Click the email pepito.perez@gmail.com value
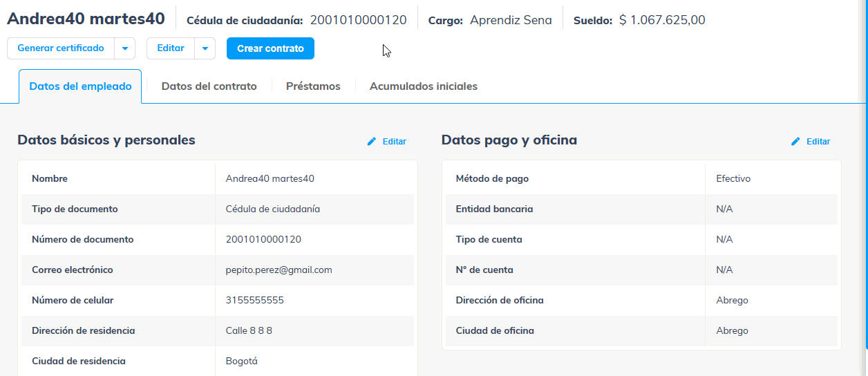 (x=279, y=270)
